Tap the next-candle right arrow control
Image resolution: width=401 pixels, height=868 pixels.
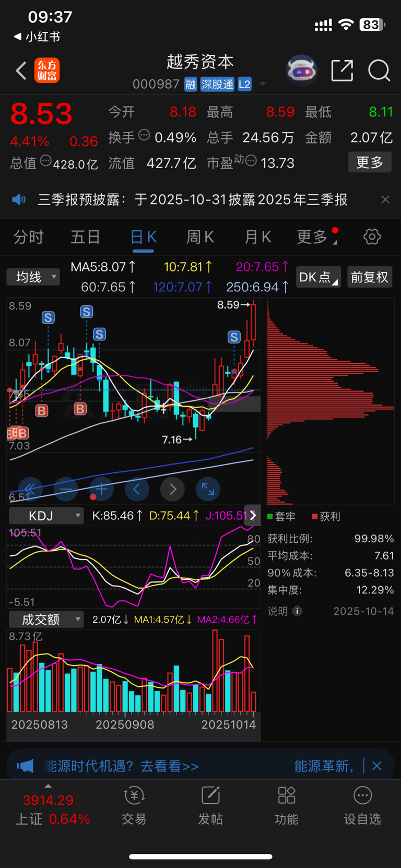(172, 489)
